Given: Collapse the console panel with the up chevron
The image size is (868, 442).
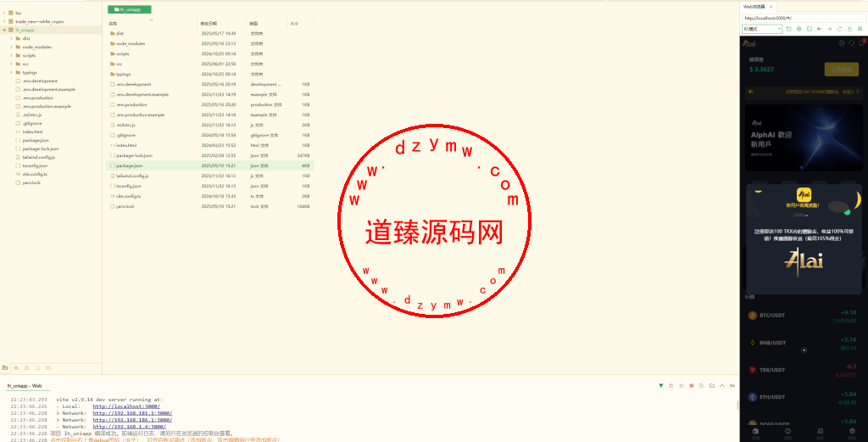Looking at the screenshot, I should point(722,385).
